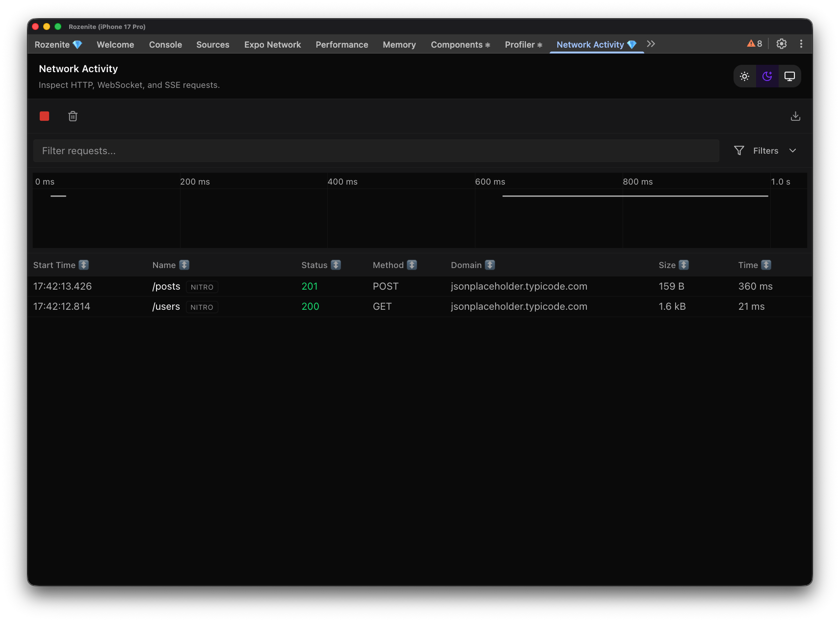This screenshot has width=840, height=622.
Task: Switch to the Welcome tab
Action: click(115, 44)
